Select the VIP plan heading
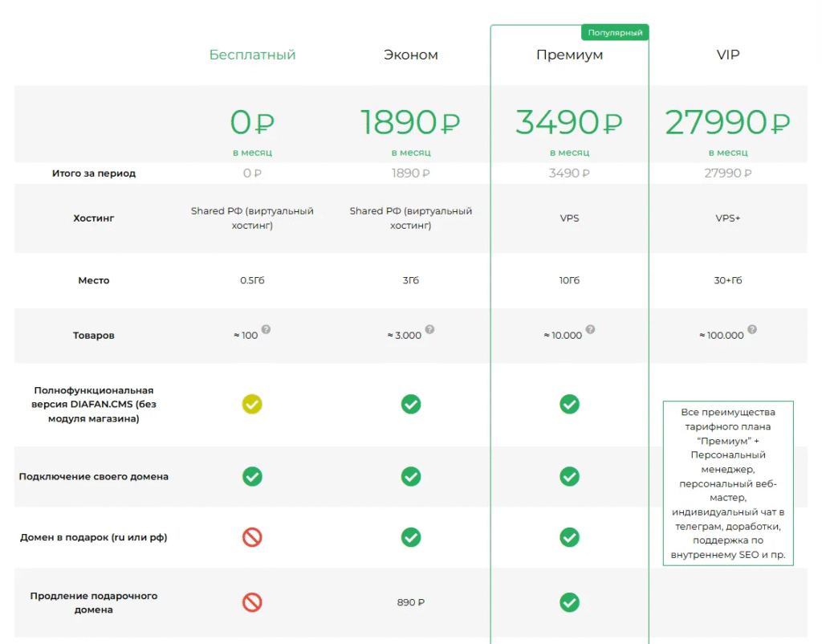The image size is (822, 644). 727,55
